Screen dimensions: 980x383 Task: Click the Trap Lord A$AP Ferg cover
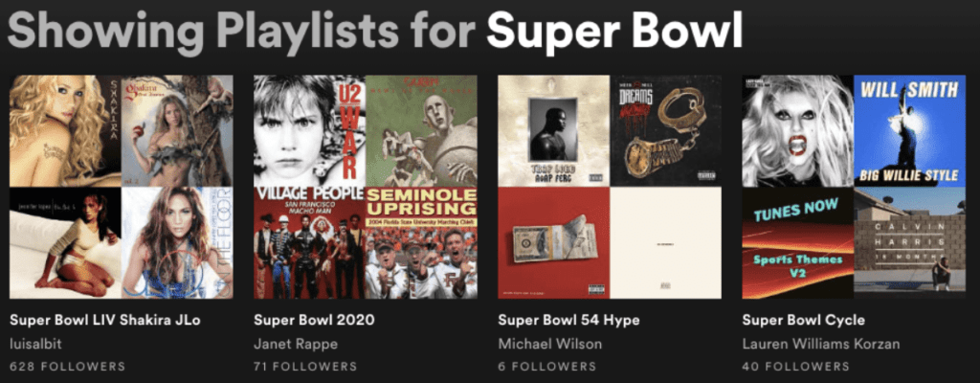pyautogui.click(x=554, y=131)
